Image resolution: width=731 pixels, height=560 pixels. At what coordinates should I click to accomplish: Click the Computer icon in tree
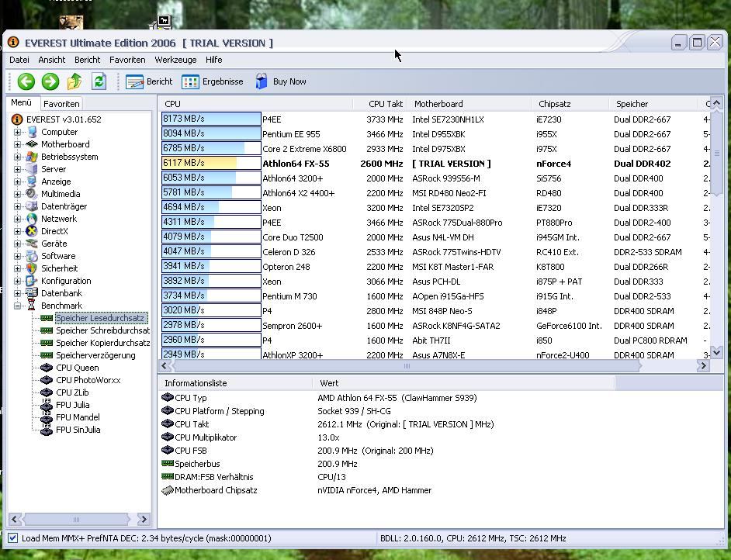(x=32, y=132)
